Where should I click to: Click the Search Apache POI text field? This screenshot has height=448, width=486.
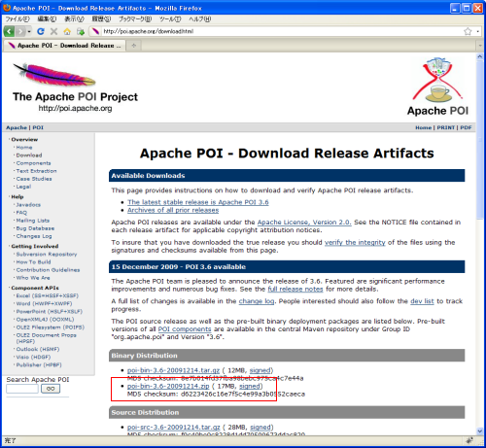22,389
